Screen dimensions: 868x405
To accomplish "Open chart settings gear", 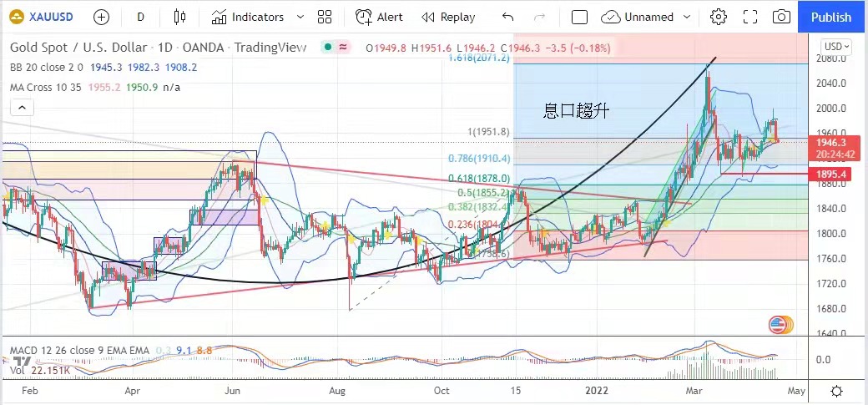I will point(718,17).
